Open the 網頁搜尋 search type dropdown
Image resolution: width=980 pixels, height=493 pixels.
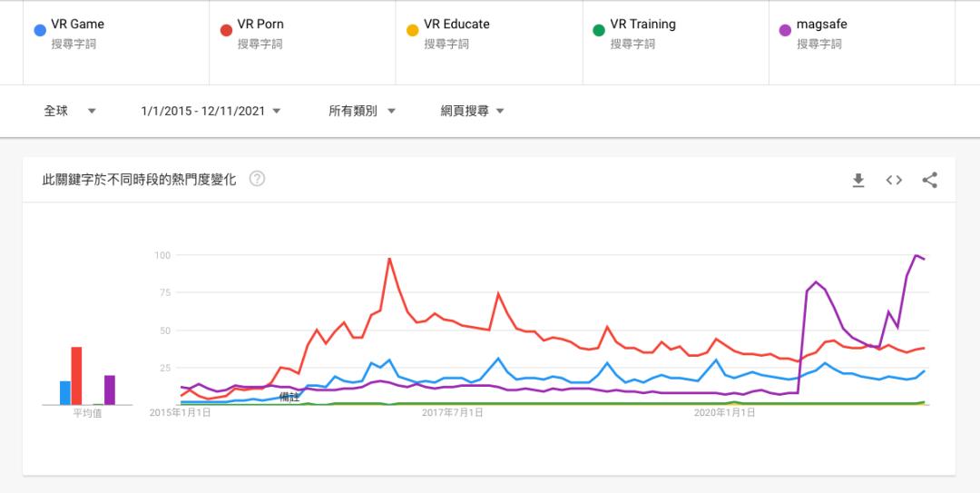pyautogui.click(x=472, y=111)
